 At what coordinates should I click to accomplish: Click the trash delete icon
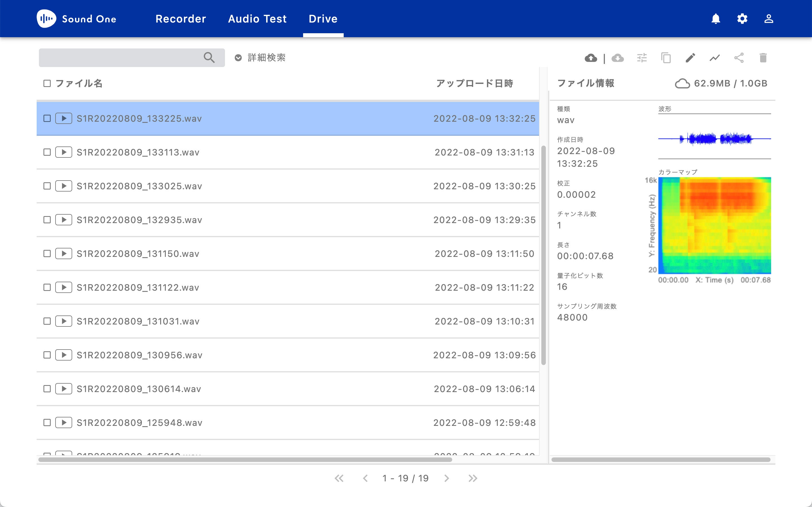click(x=763, y=58)
